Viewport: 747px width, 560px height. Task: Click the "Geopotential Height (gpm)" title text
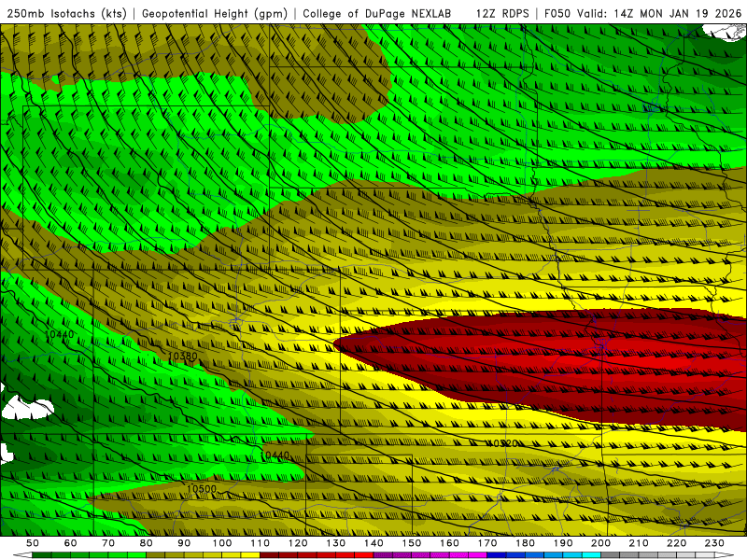215,13
